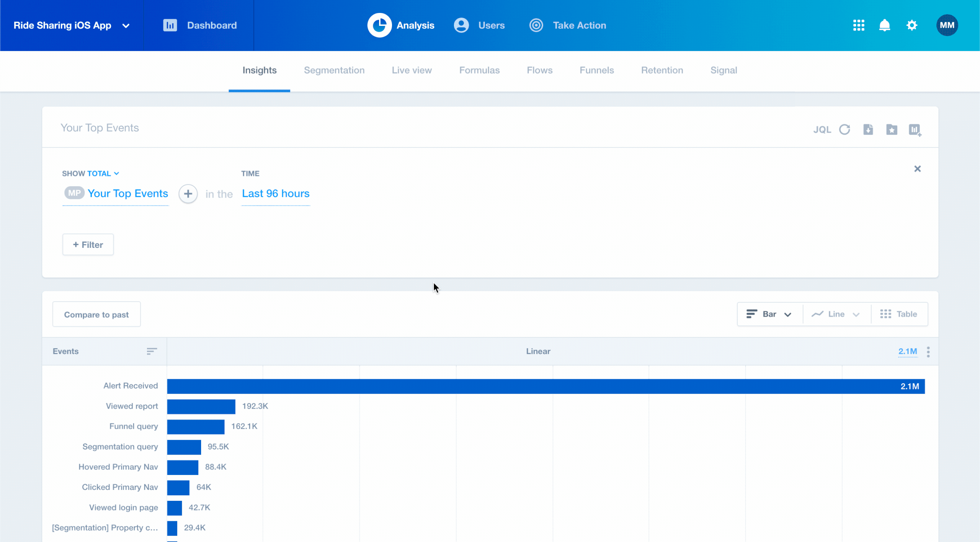Click the 88.4K value
Screen dimensions: 980x542
coord(216,467)
